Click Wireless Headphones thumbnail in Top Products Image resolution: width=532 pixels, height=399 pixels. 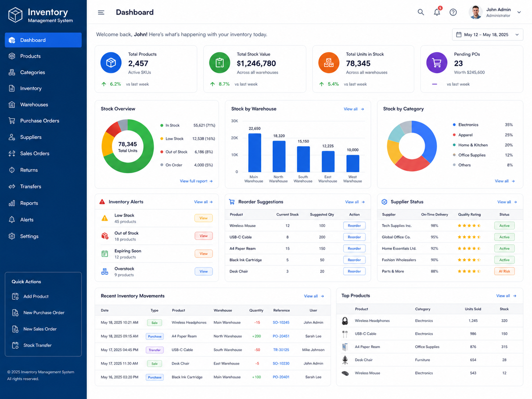pyautogui.click(x=345, y=321)
